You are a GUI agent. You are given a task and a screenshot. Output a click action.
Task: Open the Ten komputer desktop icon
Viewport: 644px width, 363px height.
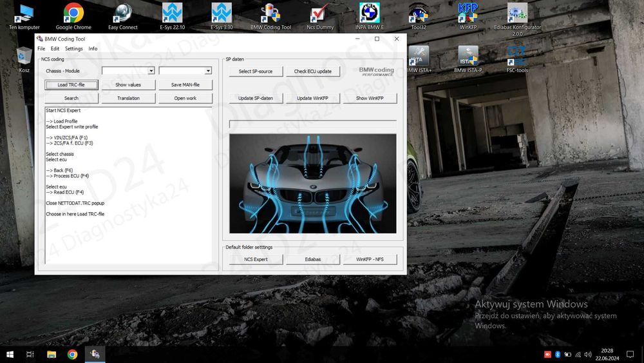[x=24, y=17]
